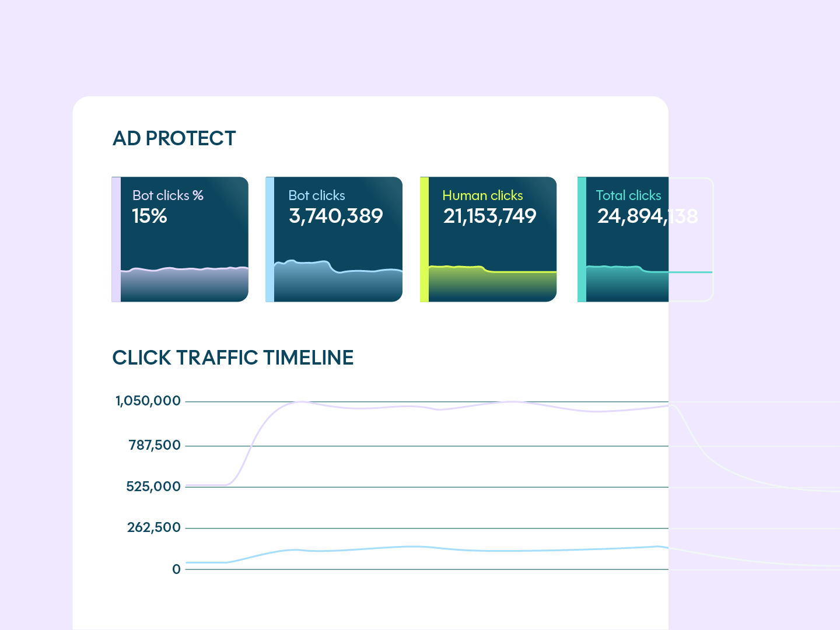Viewport: 840px width, 630px height.
Task: Click the 787,500 axis label
Action: click(x=155, y=446)
